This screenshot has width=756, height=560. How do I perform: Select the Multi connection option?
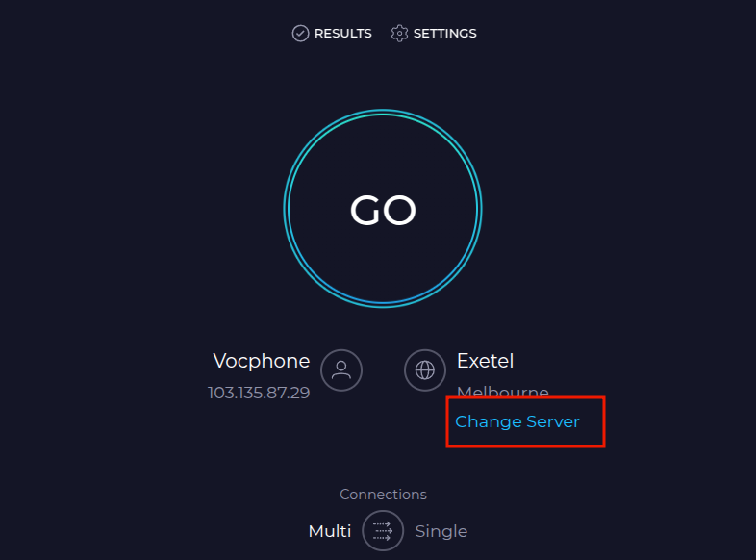point(329,531)
